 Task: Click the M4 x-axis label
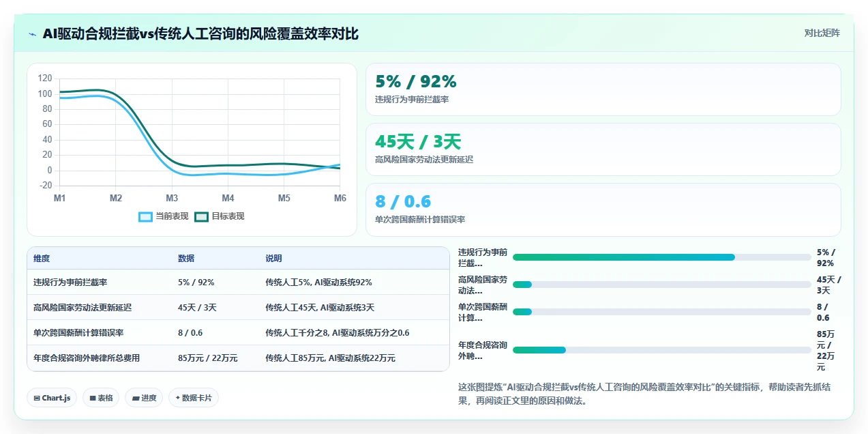coord(228,198)
